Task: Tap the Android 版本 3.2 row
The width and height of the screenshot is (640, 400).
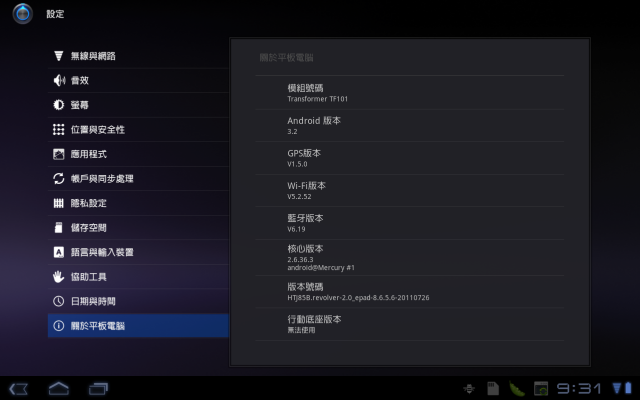Action: click(x=409, y=125)
